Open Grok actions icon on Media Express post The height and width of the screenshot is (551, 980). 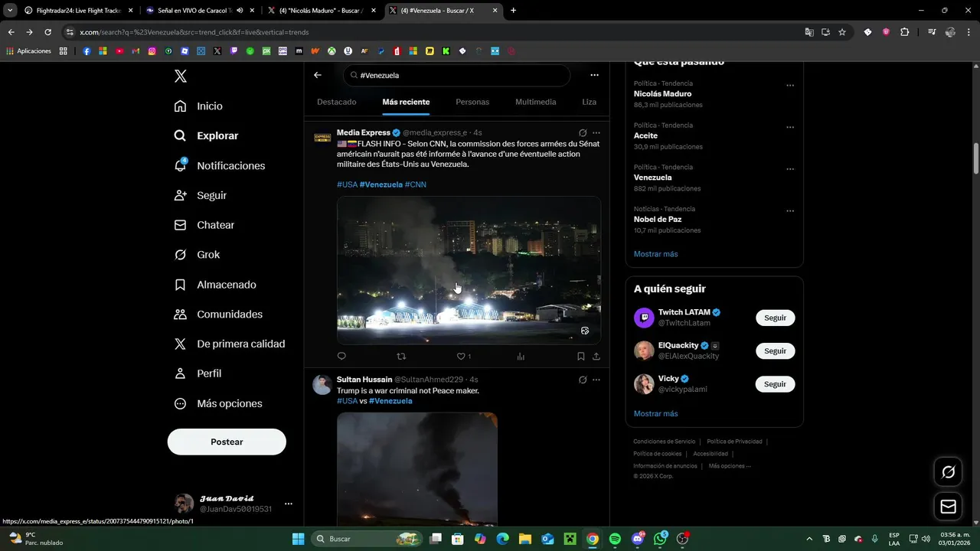[x=583, y=132]
